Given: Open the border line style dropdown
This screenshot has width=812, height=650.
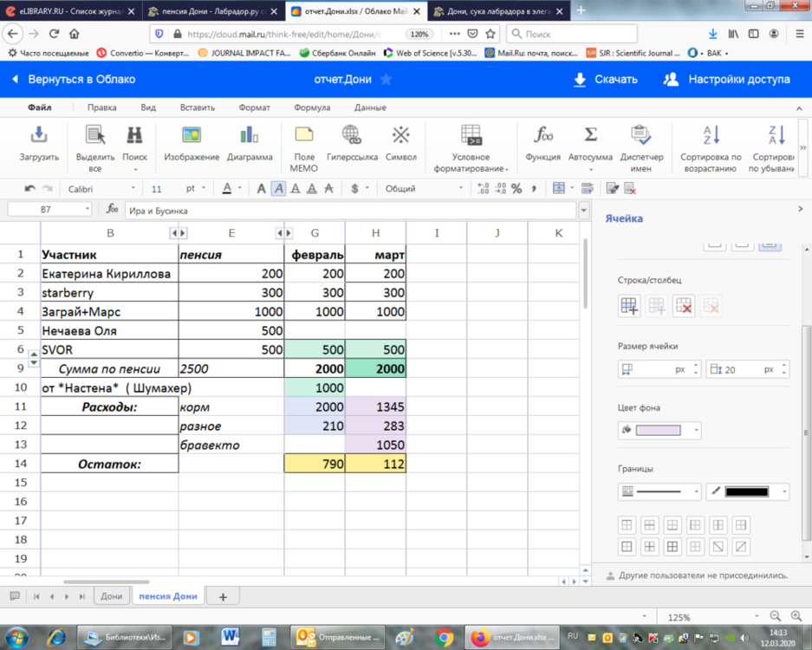Looking at the screenshot, I should tap(659, 492).
